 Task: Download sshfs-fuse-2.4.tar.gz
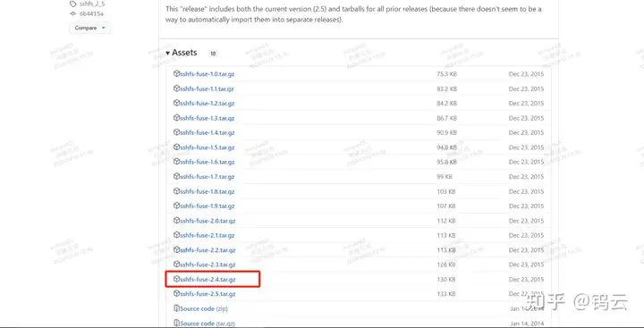(x=208, y=280)
